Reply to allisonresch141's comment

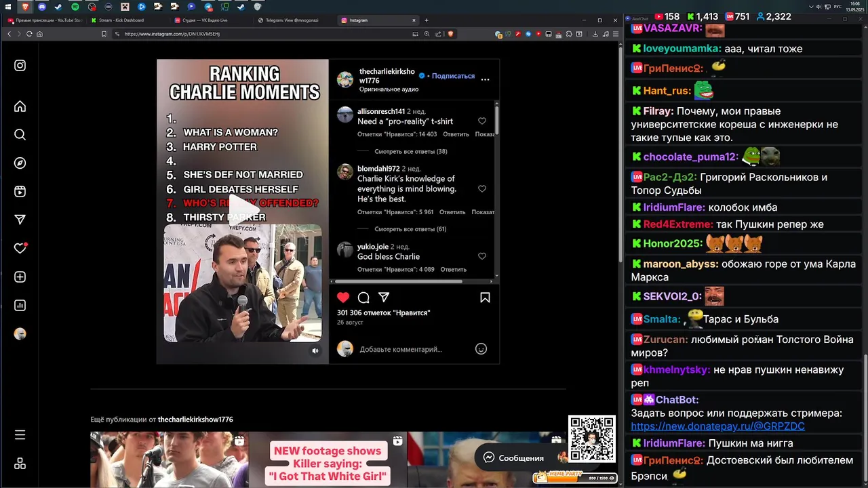[456, 134]
